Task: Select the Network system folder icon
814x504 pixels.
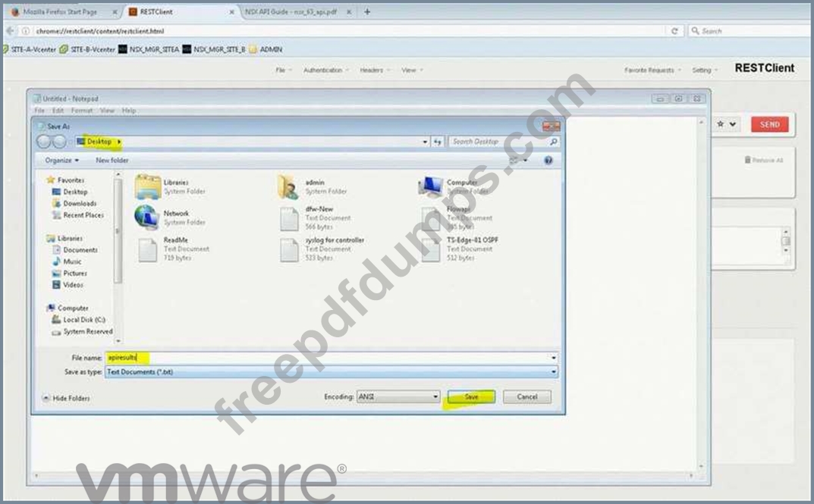Action: pyautogui.click(x=146, y=218)
